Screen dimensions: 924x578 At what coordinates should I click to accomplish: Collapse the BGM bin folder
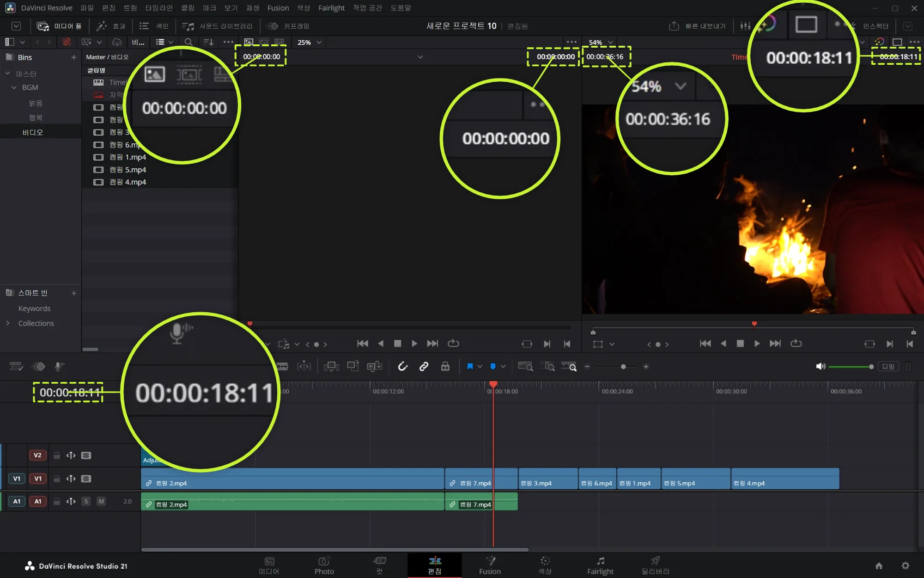pos(14,87)
